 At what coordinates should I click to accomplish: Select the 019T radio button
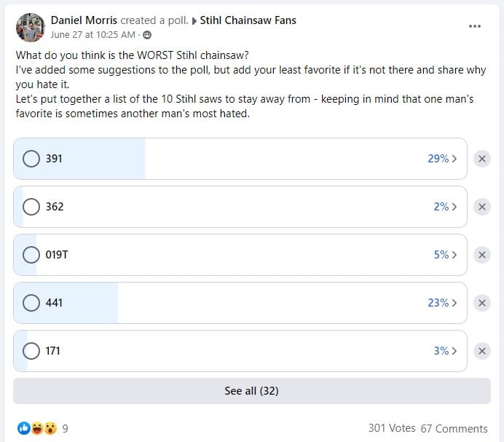pyautogui.click(x=31, y=255)
